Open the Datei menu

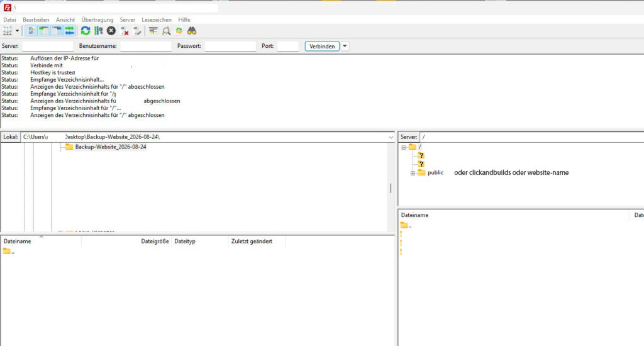[9, 20]
